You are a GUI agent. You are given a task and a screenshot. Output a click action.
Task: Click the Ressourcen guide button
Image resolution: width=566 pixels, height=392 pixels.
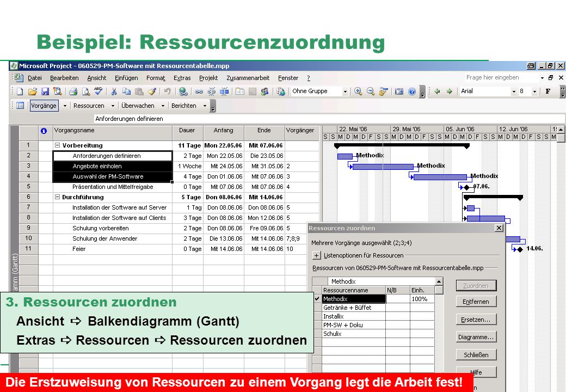point(89,106)
